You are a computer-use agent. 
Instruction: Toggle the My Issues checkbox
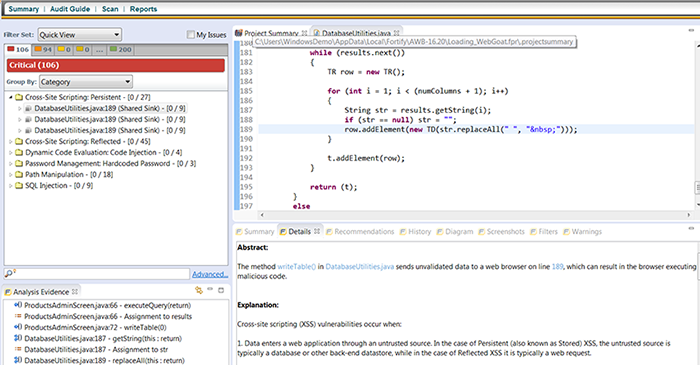191,34
